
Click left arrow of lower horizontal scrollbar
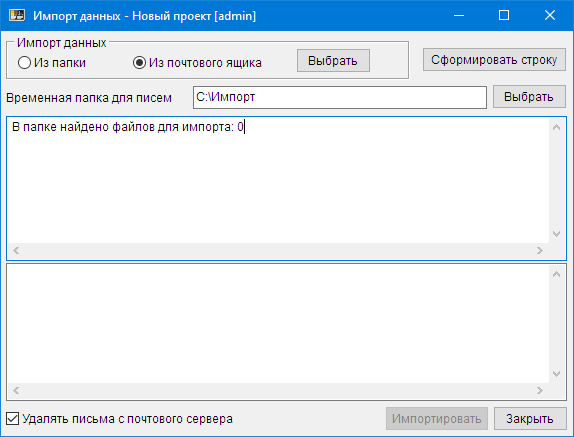point(16,391)
